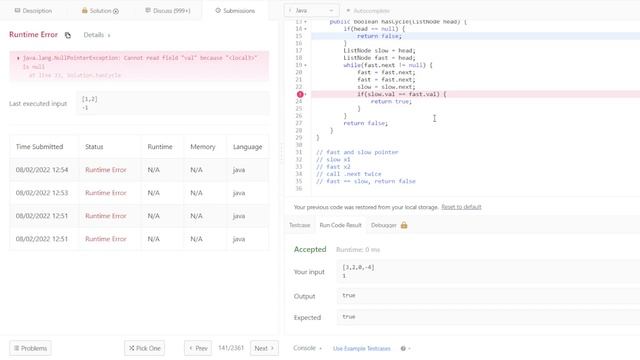The image size is (640, 360).
Task: Click the Your input testcase field
Action: [488, 271]
